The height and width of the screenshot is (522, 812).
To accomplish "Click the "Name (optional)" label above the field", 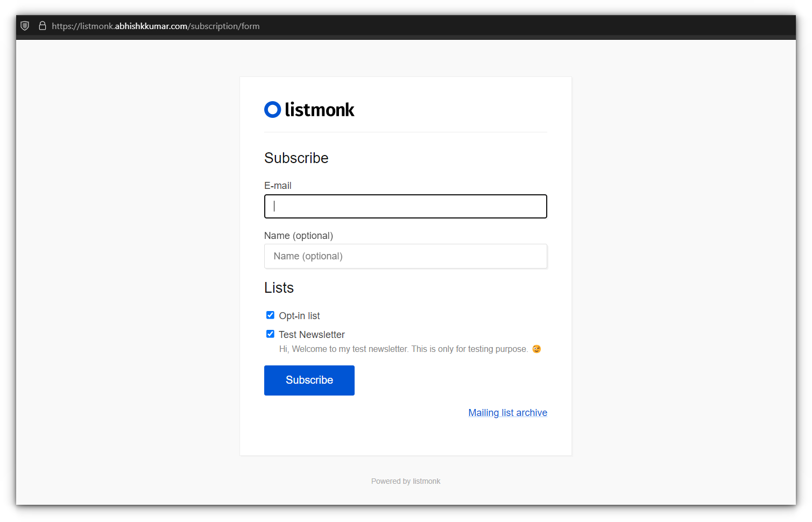I will click(x=299, y=236).
